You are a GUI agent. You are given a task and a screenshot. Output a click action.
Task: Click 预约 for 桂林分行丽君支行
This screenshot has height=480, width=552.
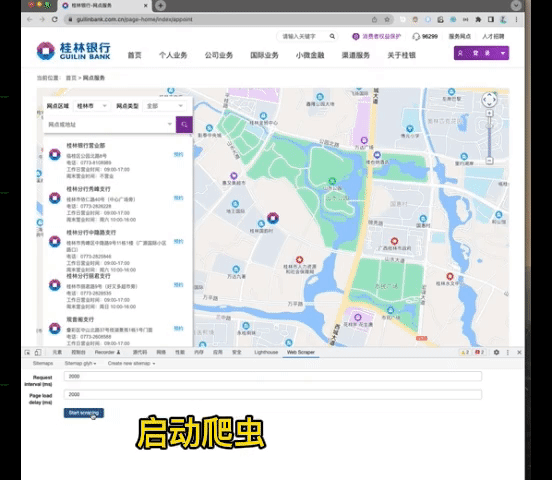tap(178, 285)
